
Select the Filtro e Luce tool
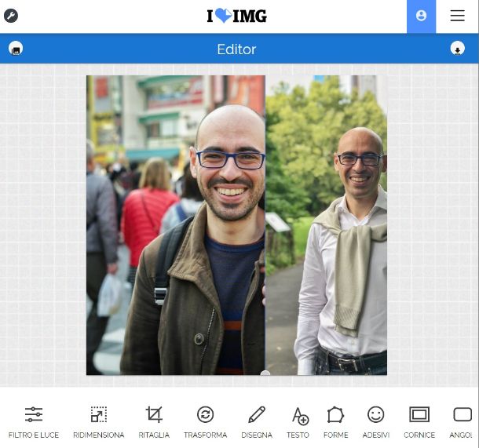34,422
